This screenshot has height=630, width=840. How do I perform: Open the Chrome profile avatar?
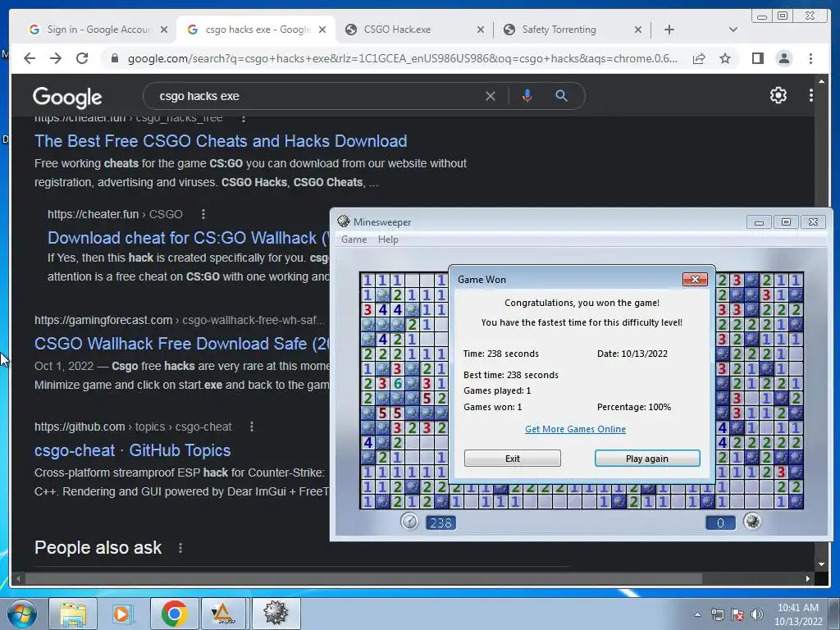[784, 58]
